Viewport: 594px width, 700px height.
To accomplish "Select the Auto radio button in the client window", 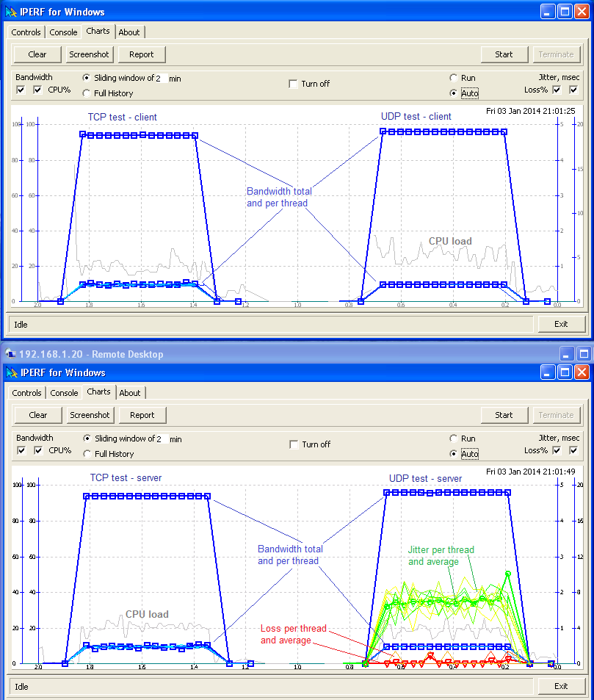I will click(454, 93).
